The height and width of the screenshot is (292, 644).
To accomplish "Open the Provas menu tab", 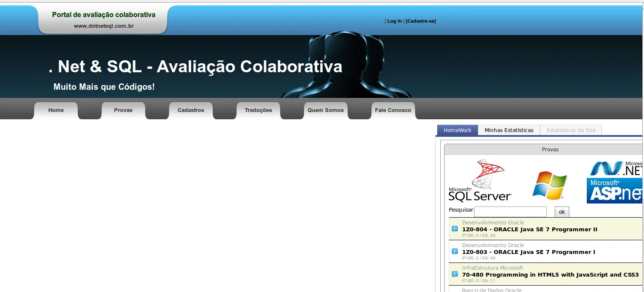I will [x=123, y=110].
